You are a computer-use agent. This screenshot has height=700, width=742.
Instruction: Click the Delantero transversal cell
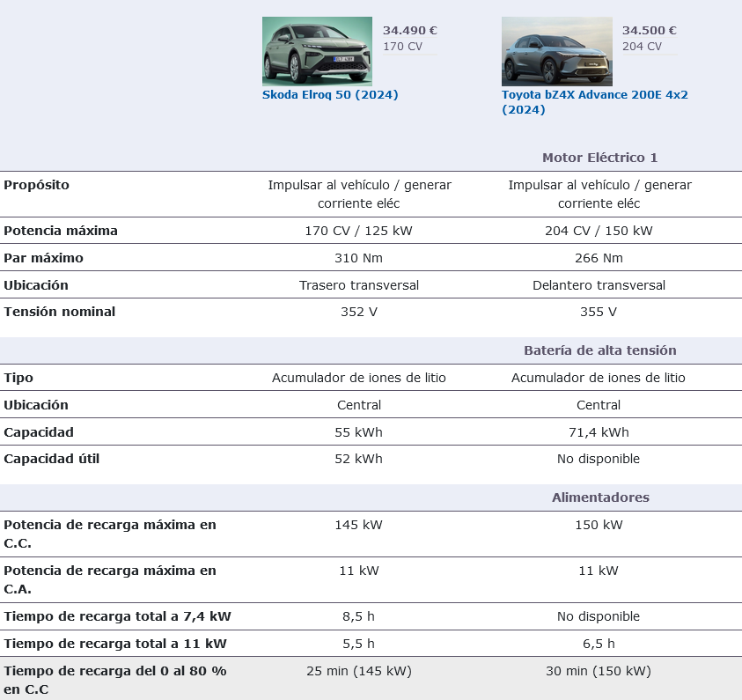599,285
